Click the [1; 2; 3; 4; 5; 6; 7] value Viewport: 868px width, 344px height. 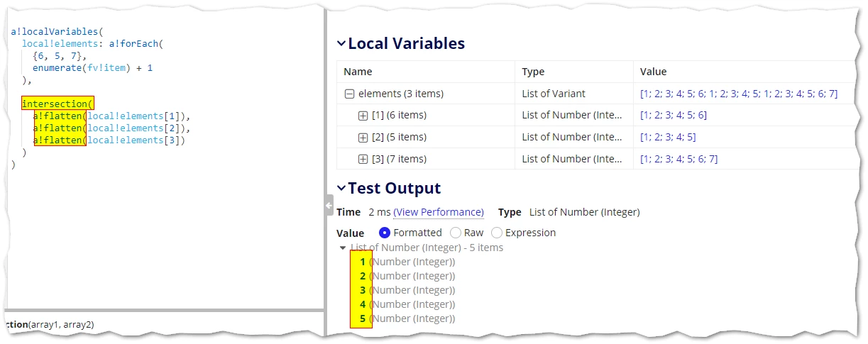[x=679, y=160]
